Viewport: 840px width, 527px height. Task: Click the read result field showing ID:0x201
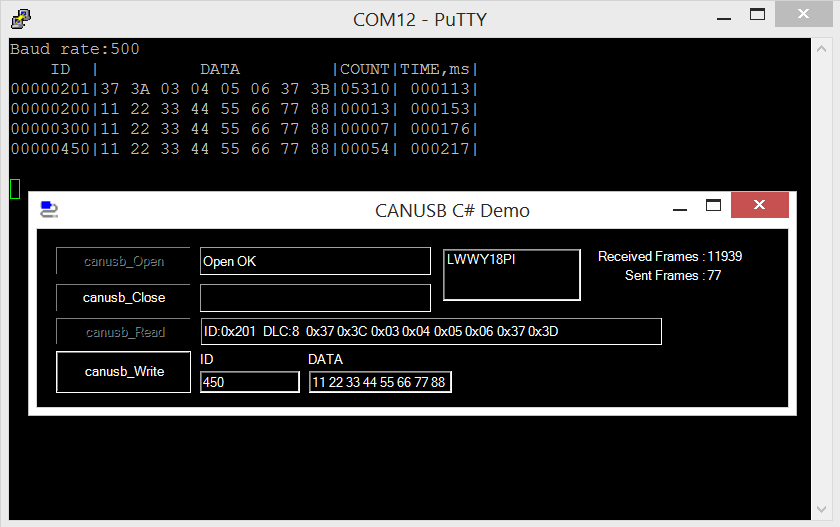[431, 332]
